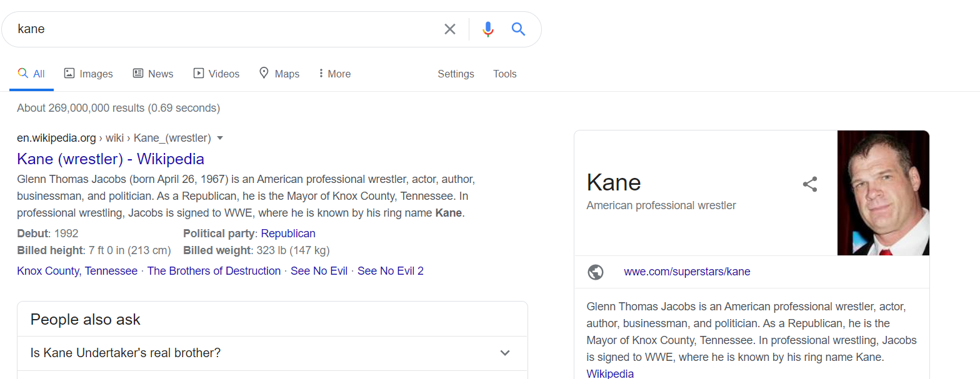The height and width of the screenshot is (379, 980).
Task: Open the Kane (wrestler) - Wikipedia result
Action: tap(111, 159)
